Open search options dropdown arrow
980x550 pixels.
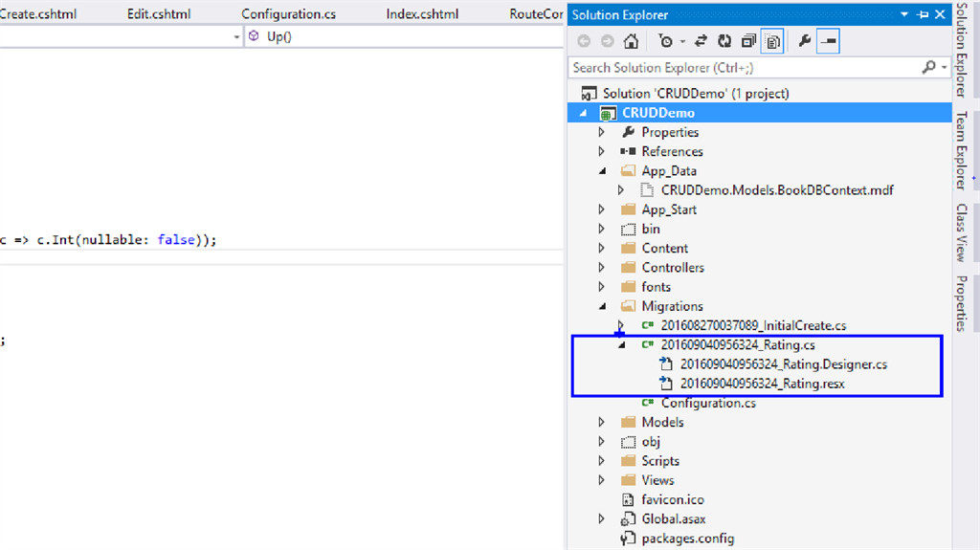click(944, 68)
